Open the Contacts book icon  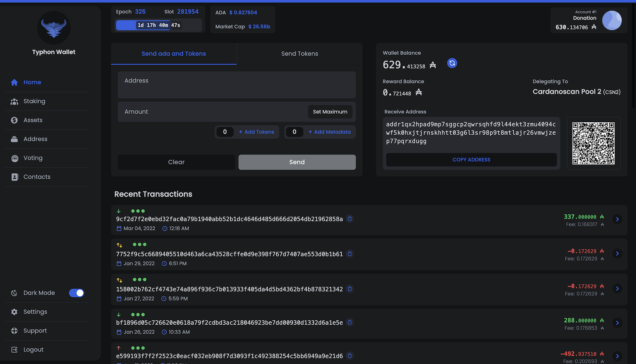click(15, 177)
